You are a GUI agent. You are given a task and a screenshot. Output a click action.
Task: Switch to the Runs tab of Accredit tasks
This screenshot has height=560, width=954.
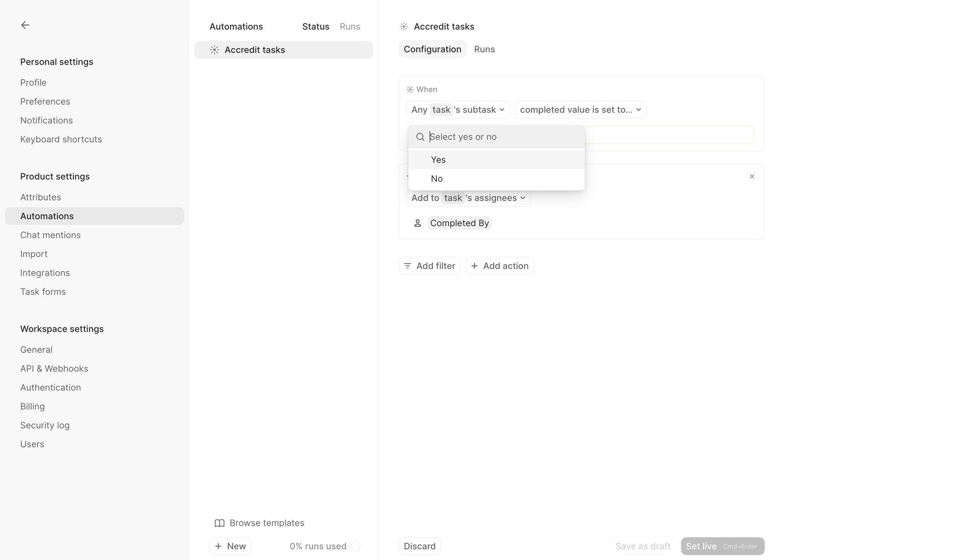click(484, 49)
